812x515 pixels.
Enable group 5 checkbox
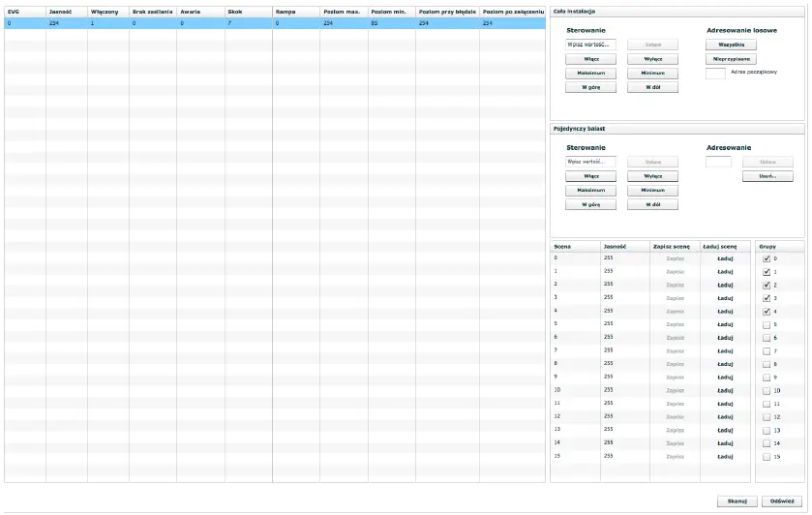(x=767, y=324)
